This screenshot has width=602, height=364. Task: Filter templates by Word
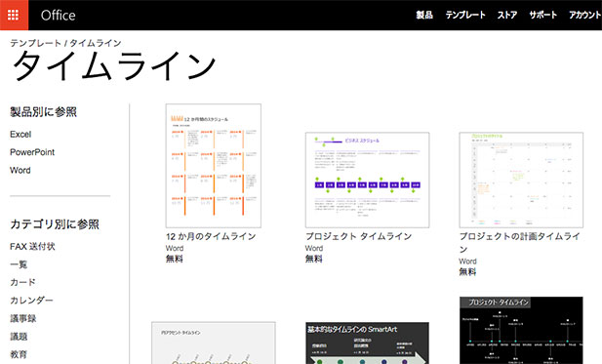[x=20, y=170]
